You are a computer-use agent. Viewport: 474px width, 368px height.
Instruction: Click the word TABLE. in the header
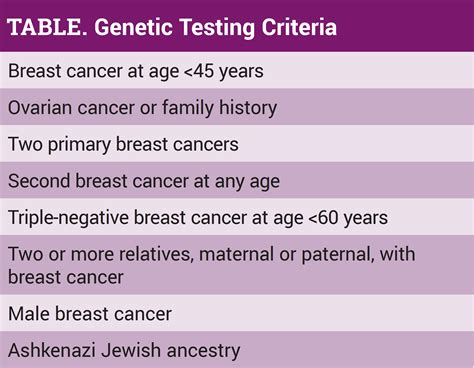[47, 27]
